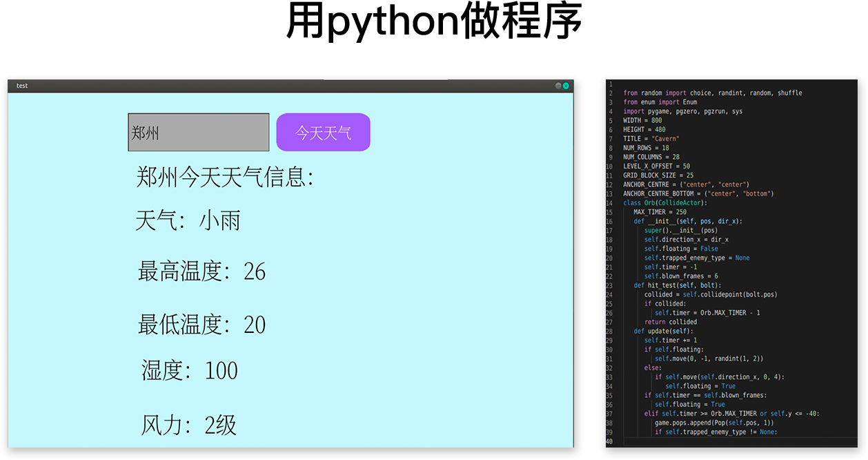The image size is (868, 460).
Task: Click the test window title text
Action: coord(22,86)
